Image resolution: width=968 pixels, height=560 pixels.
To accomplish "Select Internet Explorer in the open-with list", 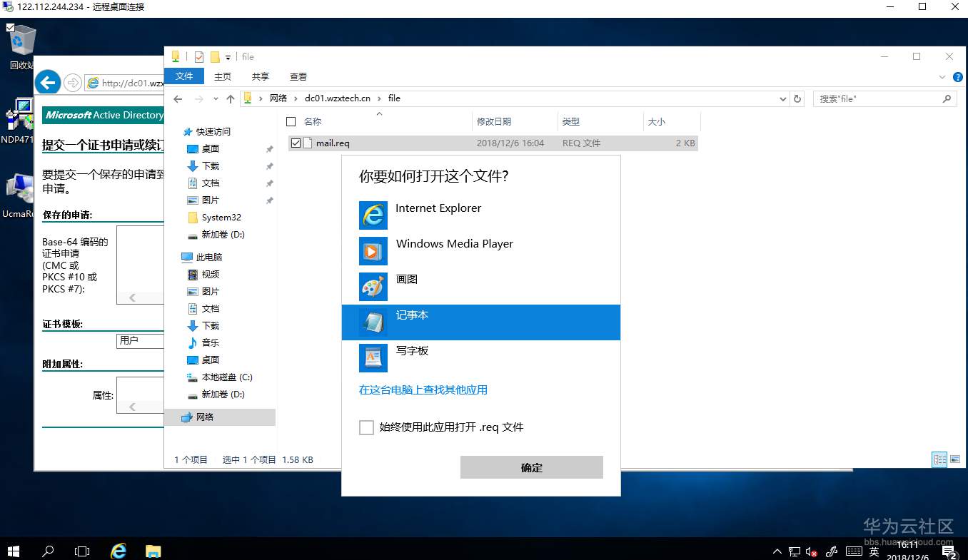I will tap(438, 208).
